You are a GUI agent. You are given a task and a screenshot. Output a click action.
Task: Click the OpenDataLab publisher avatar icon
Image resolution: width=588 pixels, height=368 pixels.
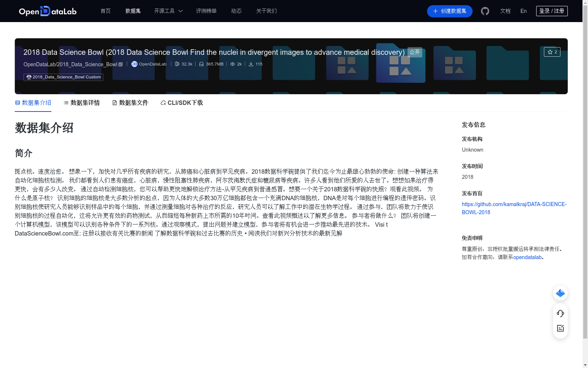135,64
